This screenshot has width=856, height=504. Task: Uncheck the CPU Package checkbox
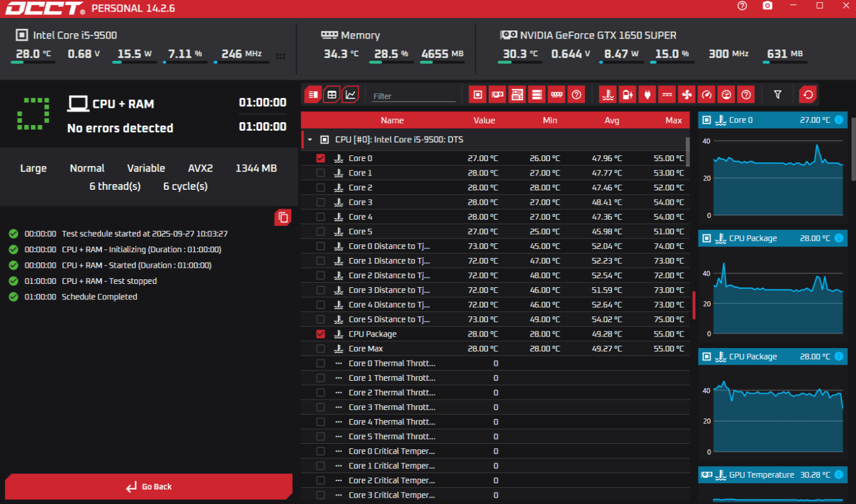click(x=321, y=334)
